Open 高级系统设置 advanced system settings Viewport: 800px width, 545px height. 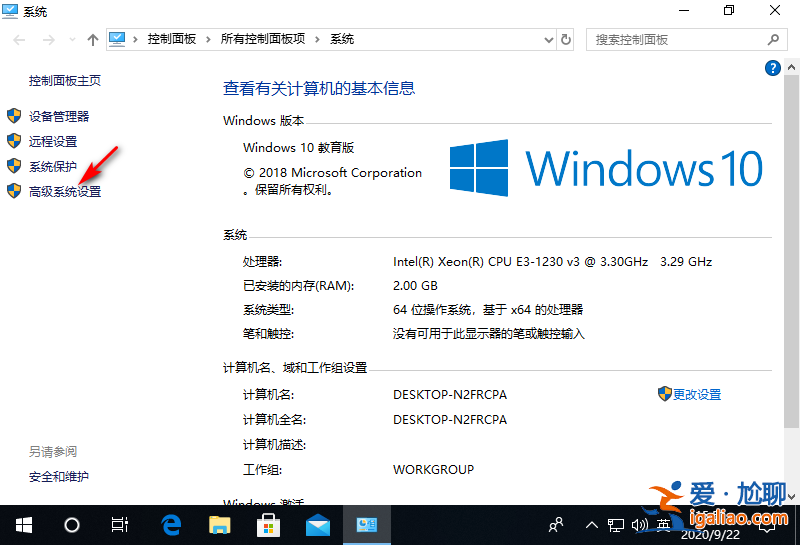[65, 191]
